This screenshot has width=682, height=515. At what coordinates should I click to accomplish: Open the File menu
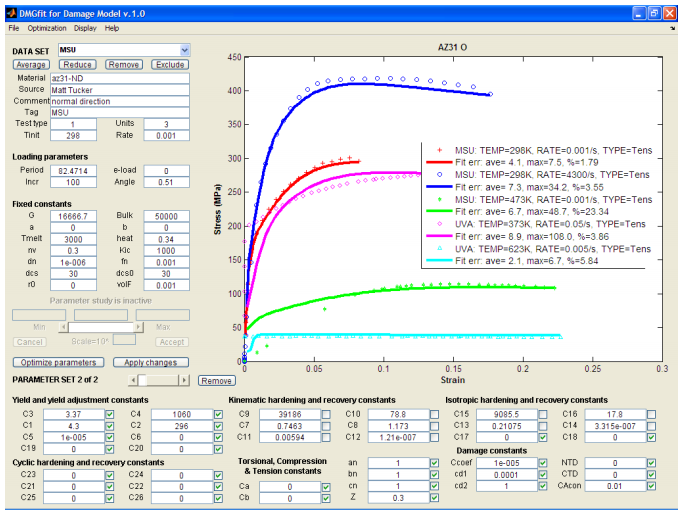(13, 28)
